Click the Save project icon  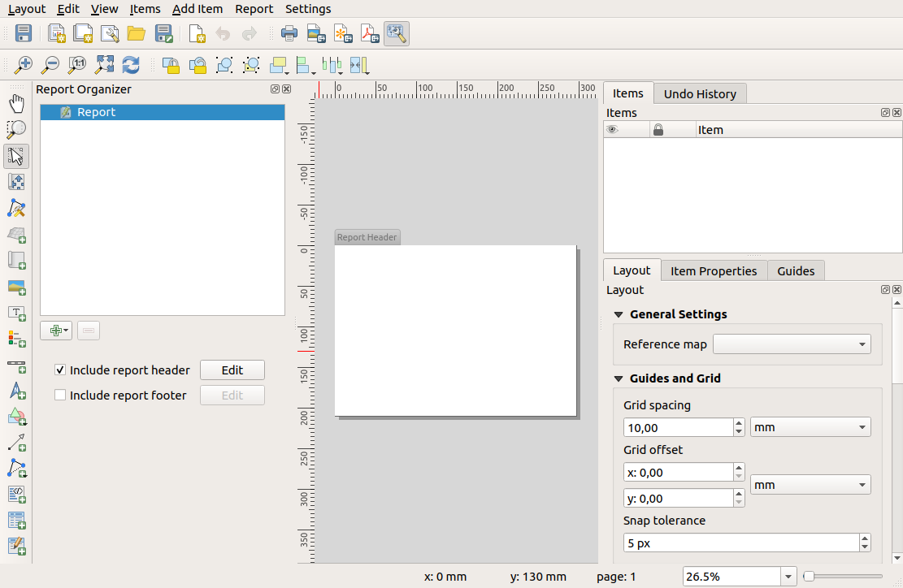[24, 33]
